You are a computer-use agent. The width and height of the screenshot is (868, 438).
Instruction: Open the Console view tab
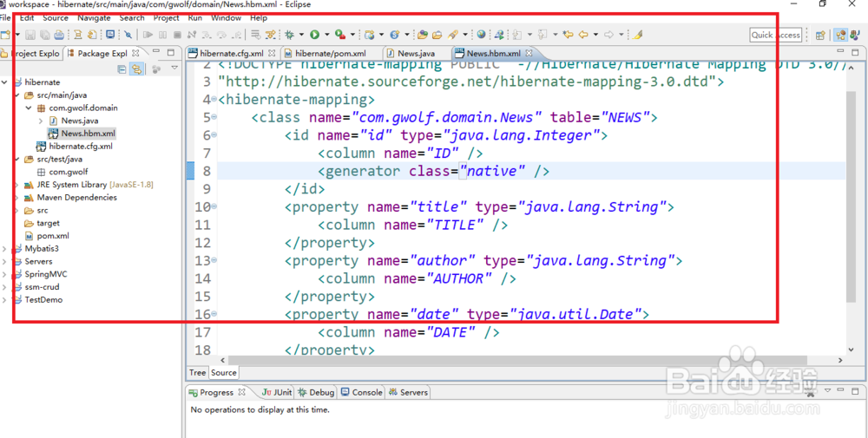coord(361,392)
